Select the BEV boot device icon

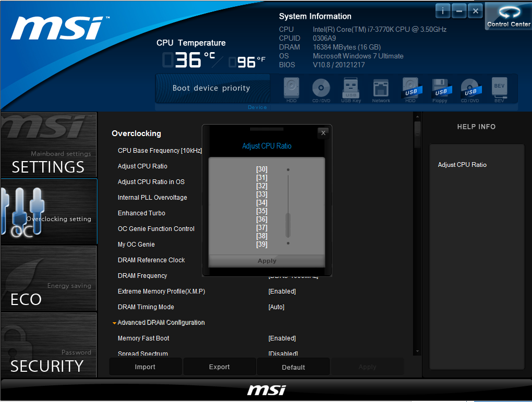pos(499,90)
